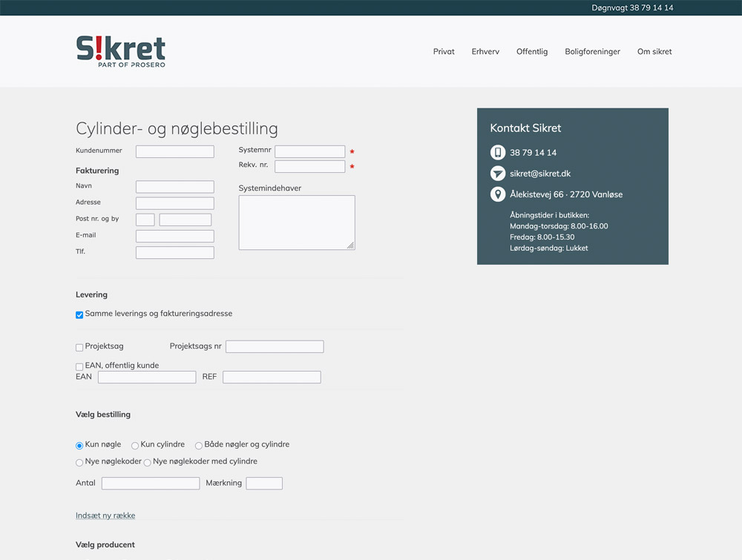The image size is (742, 560).
Task: Click the sikret@sikret.dk email link
Action: coord(540,174)
